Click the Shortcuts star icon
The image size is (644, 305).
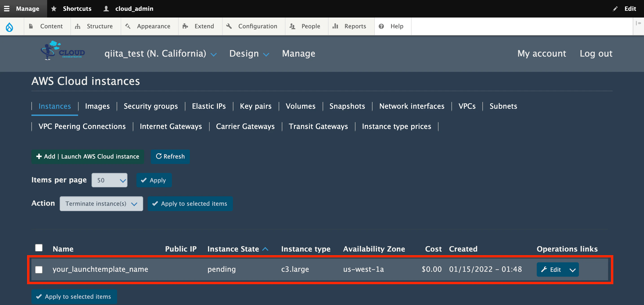(x=54, y=9)
